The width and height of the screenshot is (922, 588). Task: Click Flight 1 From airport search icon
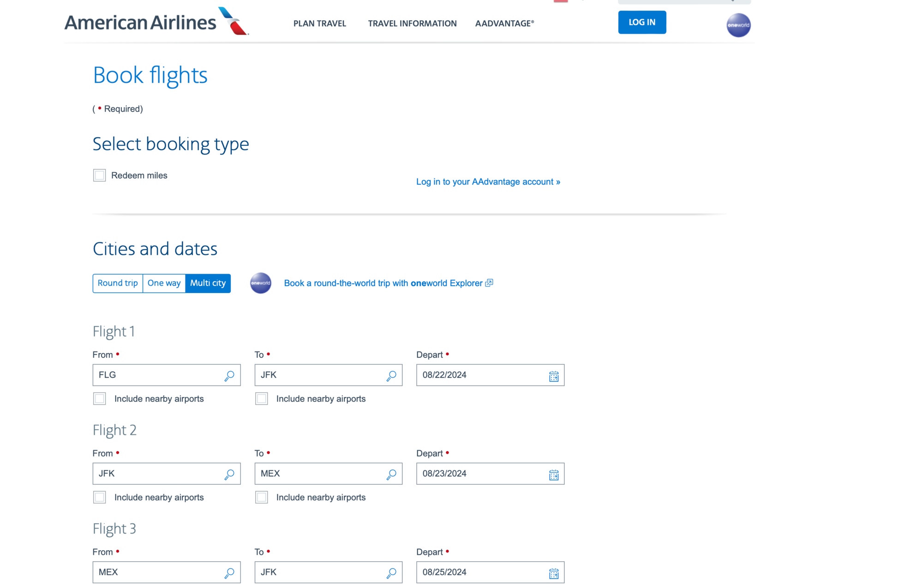click(x=229, y=376)
